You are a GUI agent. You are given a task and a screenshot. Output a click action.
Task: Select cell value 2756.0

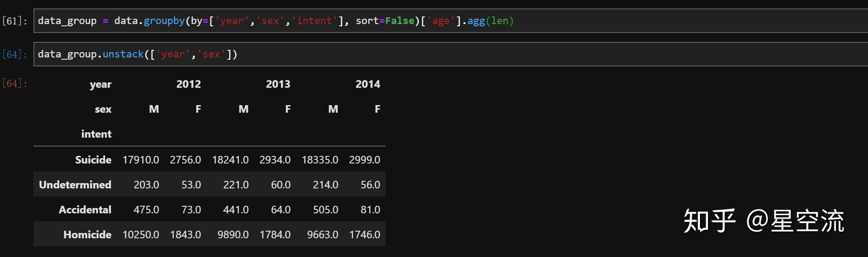[185, 160]
